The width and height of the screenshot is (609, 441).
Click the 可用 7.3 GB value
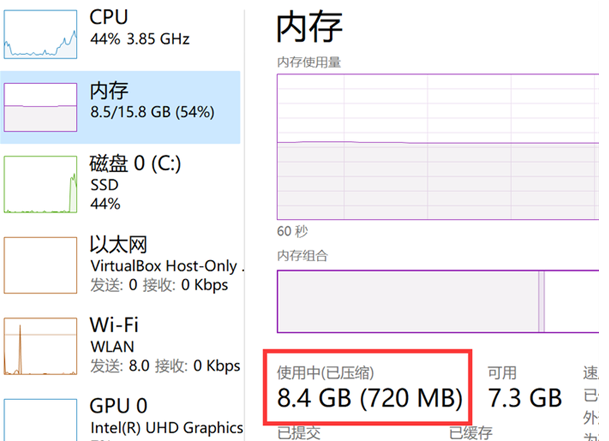pos(524,398)
